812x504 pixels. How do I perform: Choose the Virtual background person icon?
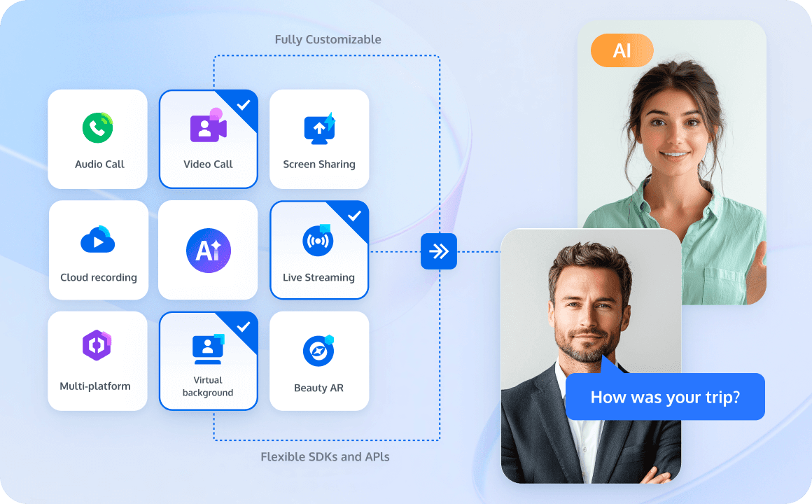[208, 349]
